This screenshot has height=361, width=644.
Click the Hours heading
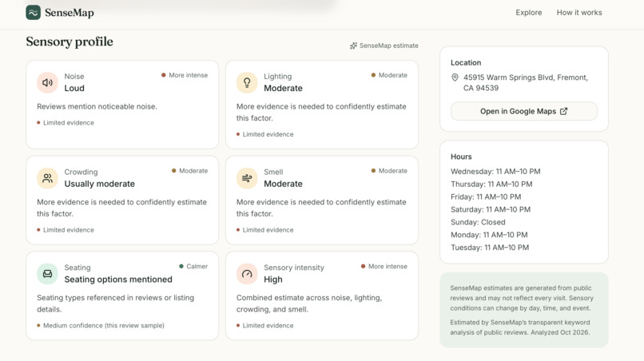tap(461, 157)
